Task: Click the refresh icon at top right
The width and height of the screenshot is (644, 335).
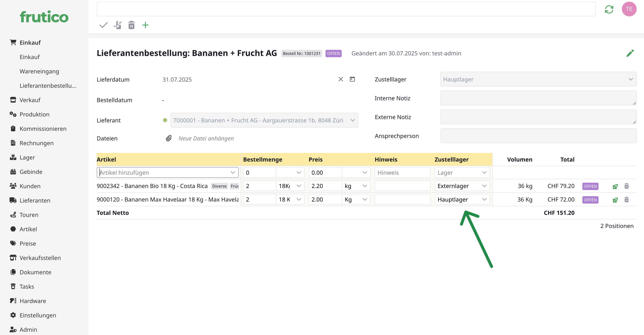Action: pyautogui.click(x=609, y=9)
